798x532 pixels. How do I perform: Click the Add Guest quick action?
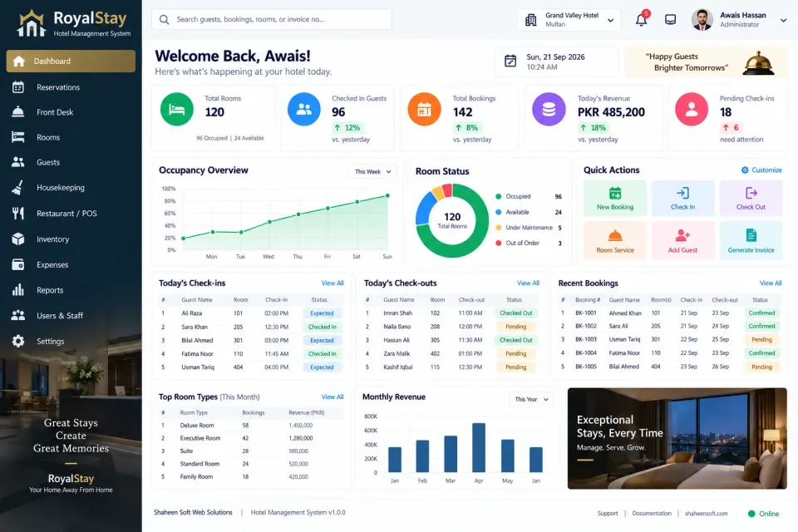(x=682, y=241)
